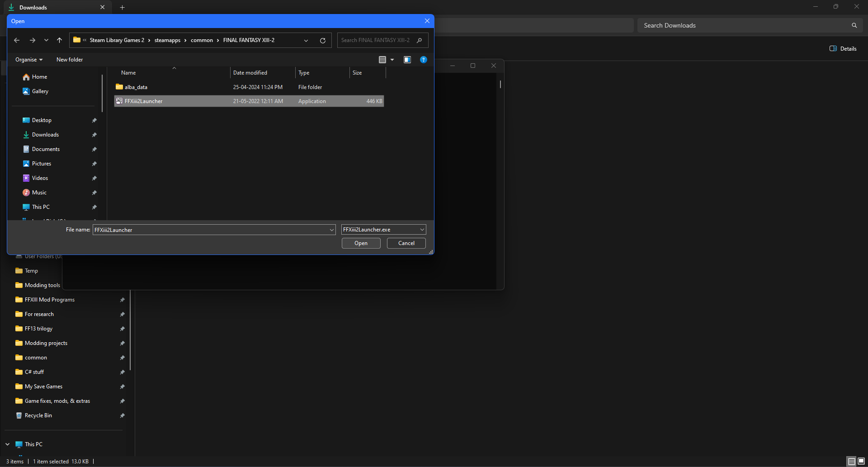868x467 pixels.
Task: Select Music in dialog navigation pane
Action: (x=35, y=193)
